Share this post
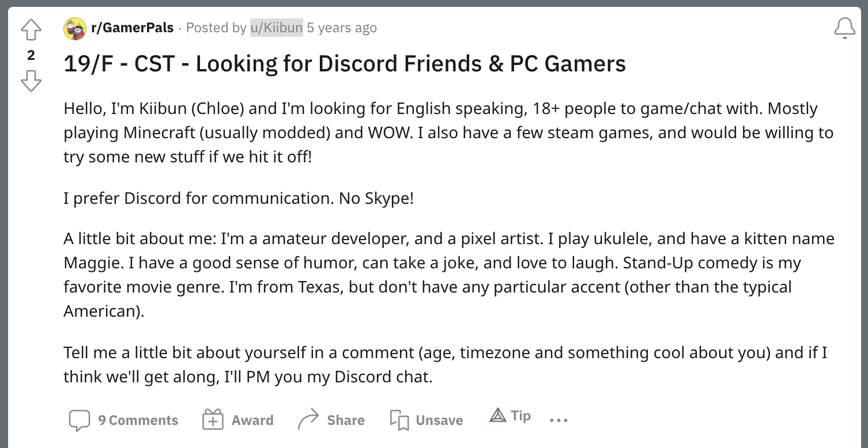This screenshot has width=868, height=448. click(345, 420)
